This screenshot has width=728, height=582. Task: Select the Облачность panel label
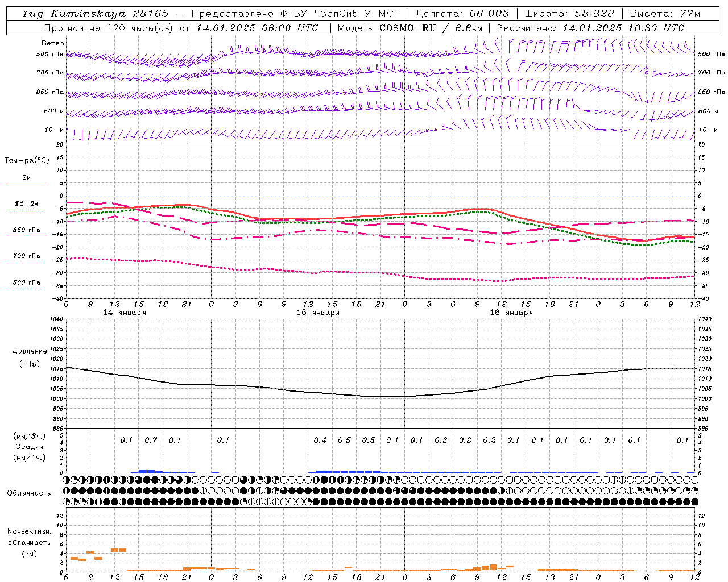point(29,493)
